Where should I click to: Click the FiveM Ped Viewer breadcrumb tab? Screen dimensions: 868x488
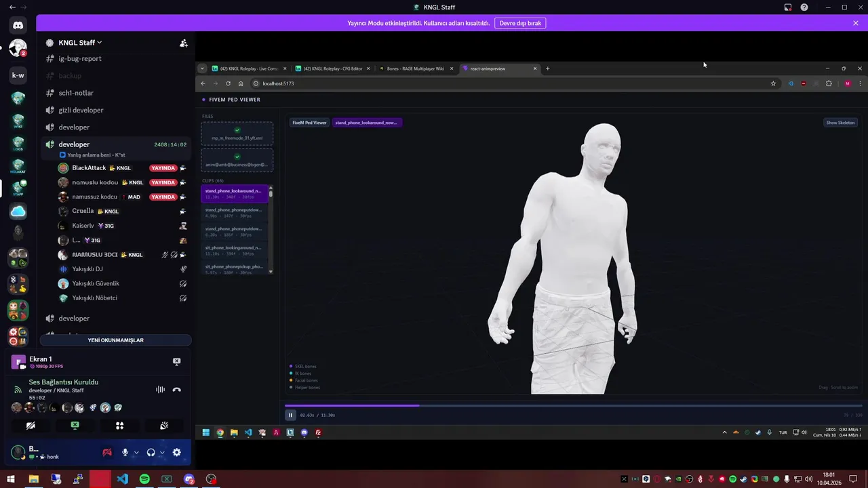[x=309, y=123]
